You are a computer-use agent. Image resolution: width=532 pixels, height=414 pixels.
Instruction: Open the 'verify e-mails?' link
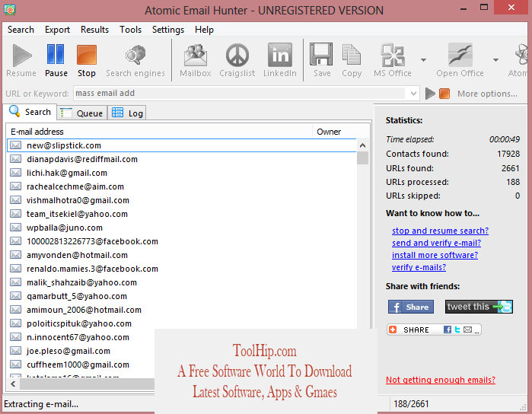(419, 267)
